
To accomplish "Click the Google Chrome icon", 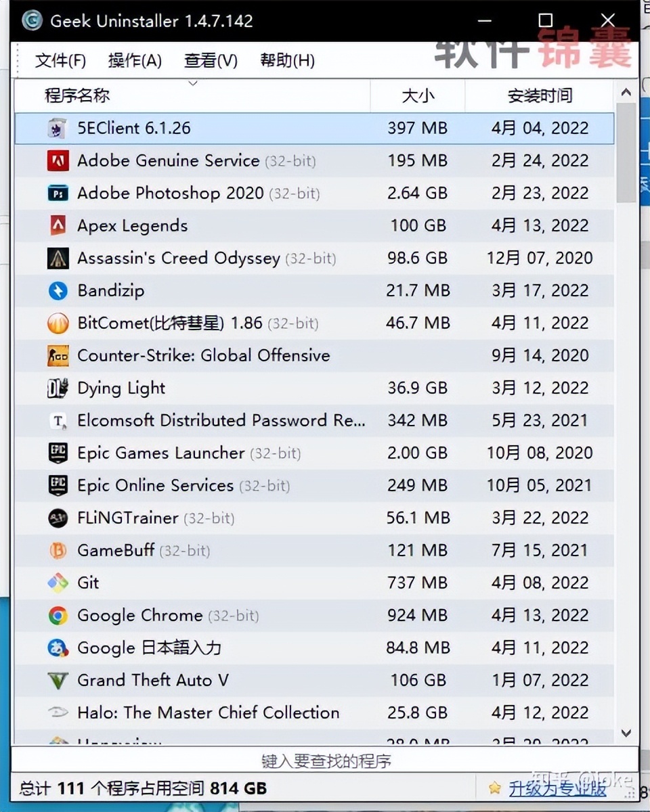I will point(58,616).
